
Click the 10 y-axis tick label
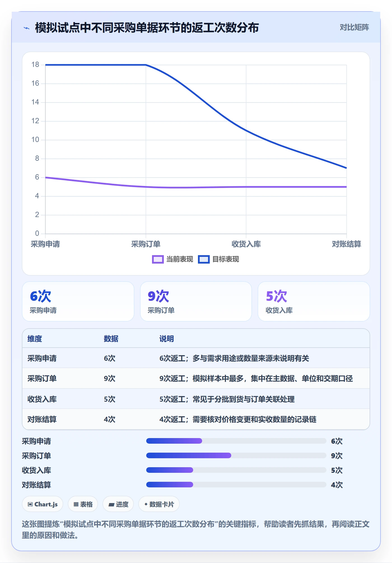(35, 139)
